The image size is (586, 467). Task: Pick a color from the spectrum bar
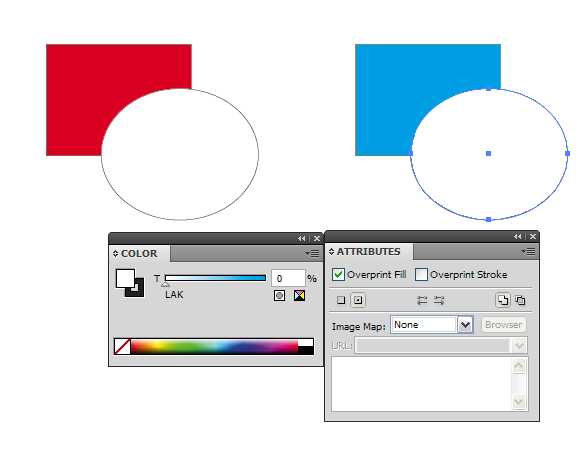214,346
